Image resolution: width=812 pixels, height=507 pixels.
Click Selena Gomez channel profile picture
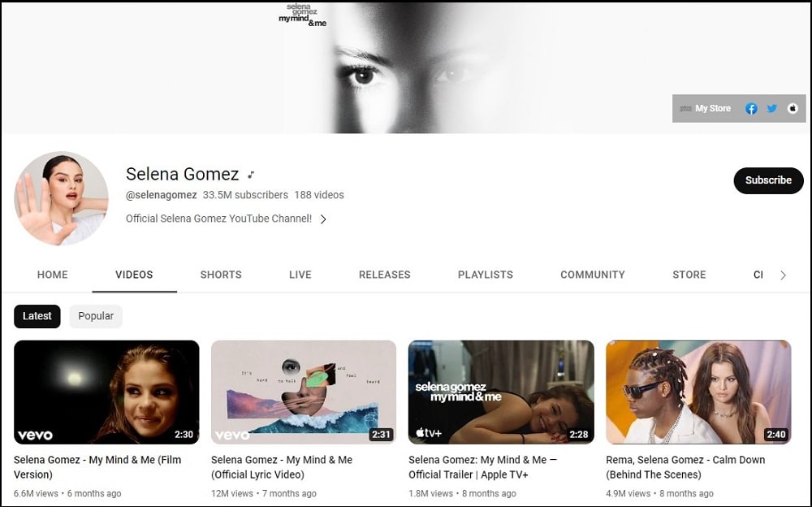tap(61, 198)
